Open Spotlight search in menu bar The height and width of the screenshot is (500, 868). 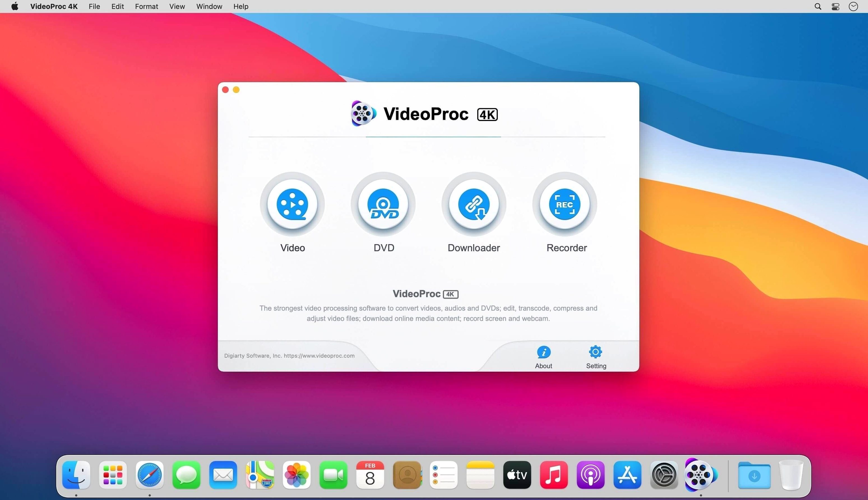pos(818,6)
